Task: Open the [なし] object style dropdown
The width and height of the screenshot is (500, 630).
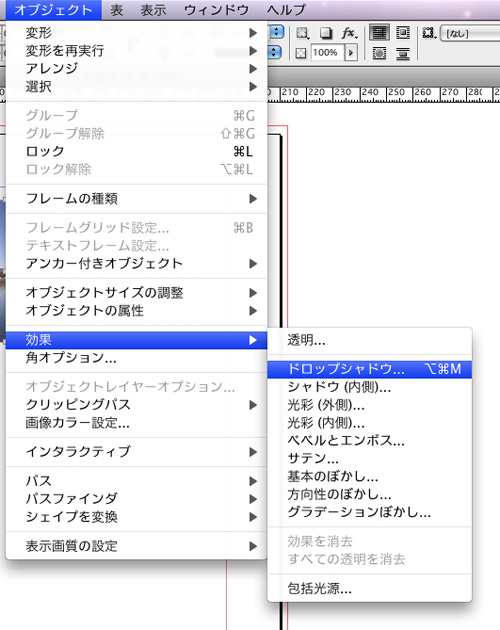Action: pos(470,33)
